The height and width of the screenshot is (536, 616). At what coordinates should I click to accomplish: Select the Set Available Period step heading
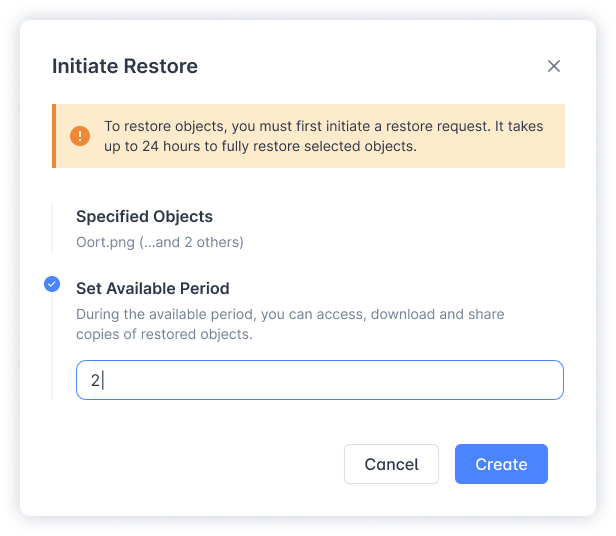point(153,288)
